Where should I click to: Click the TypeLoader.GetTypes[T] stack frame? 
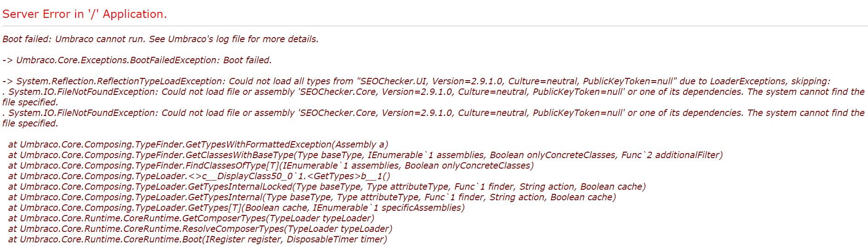pos(236,208)
